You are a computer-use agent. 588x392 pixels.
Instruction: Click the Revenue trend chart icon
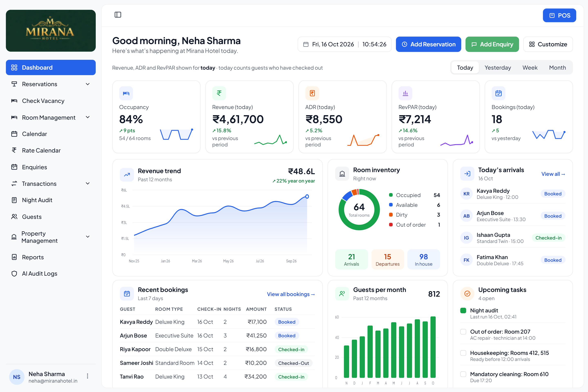point(127,175)
